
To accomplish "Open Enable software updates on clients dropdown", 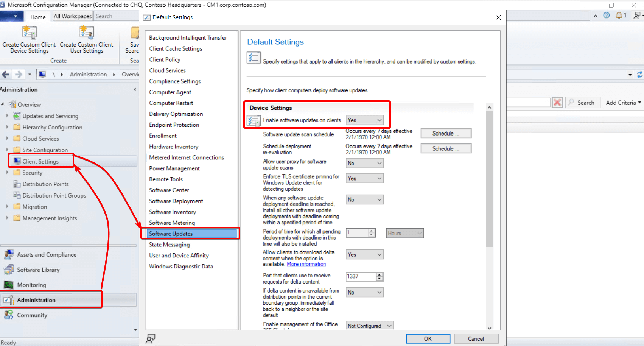I will tap(365, 120).
